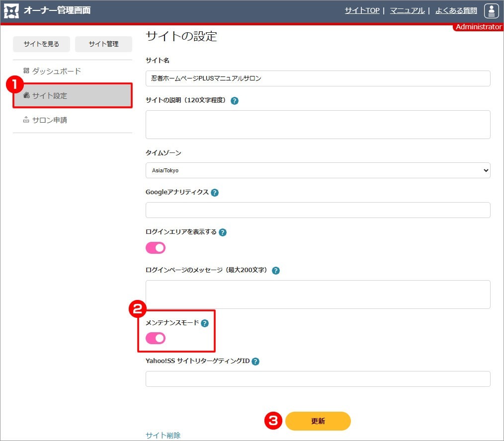The height and width of the screenshot is (441, 504).
Task: Click the サイト管理 button
Action: [103, 44]
